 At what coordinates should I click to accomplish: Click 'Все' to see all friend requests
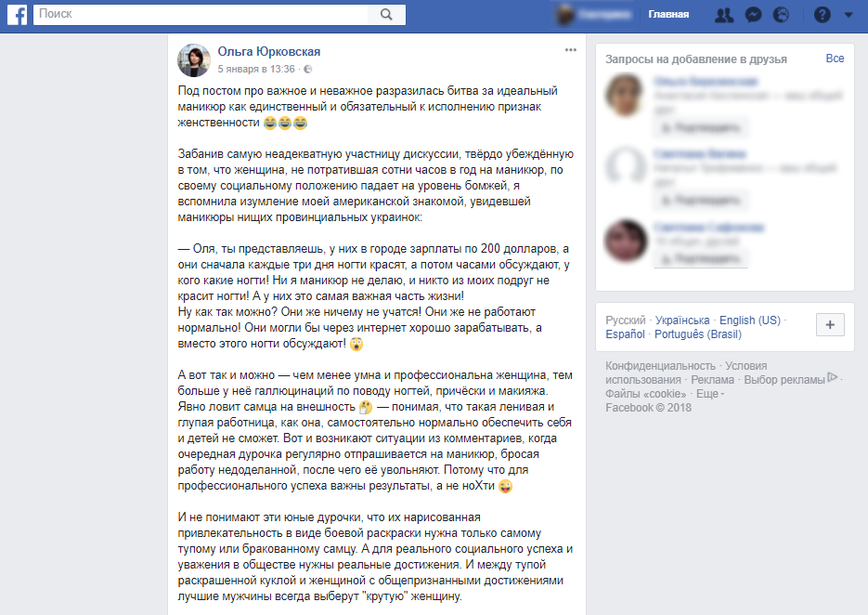click(835, 59)
